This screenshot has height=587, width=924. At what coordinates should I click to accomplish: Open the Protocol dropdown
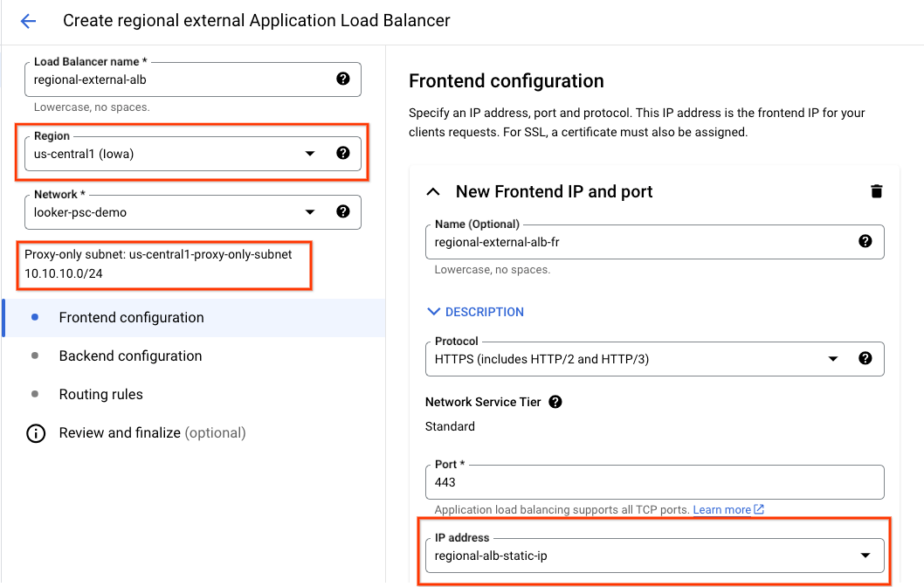pos(832,359)
